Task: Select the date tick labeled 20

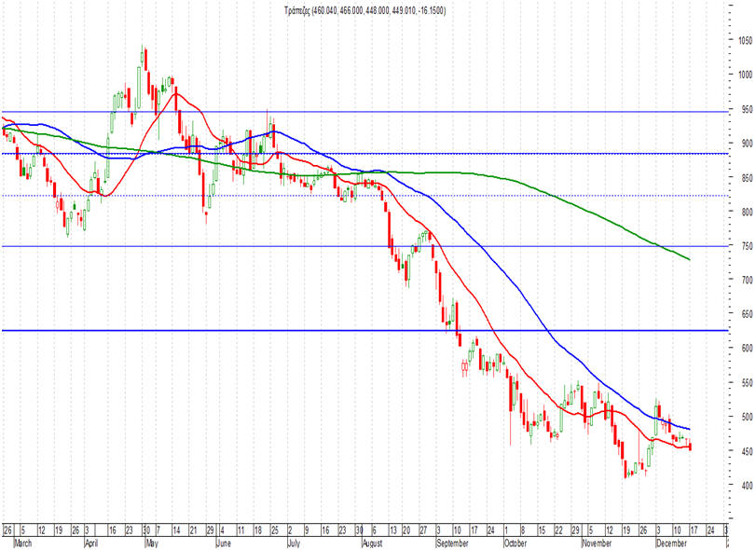Action: point(406,530)
